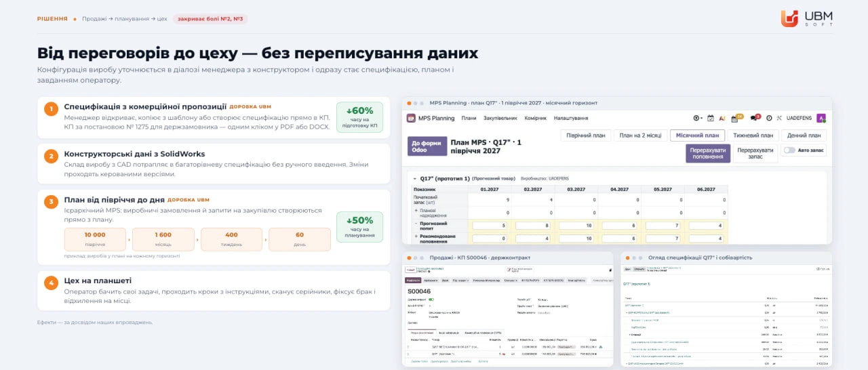Click the orange number 4 step icon
Viewport: 868px width, 370px height.
[x=51, y=283]
